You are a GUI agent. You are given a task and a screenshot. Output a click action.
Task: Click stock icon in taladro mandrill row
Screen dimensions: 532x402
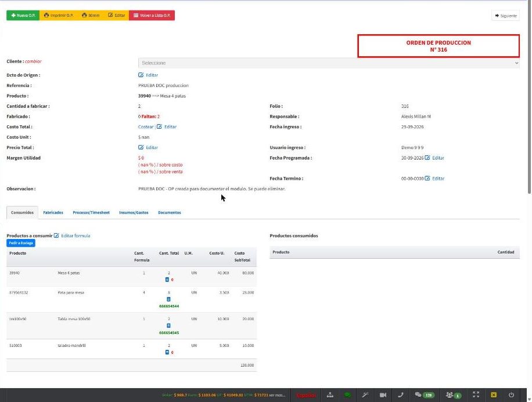(x=167, y=352)
